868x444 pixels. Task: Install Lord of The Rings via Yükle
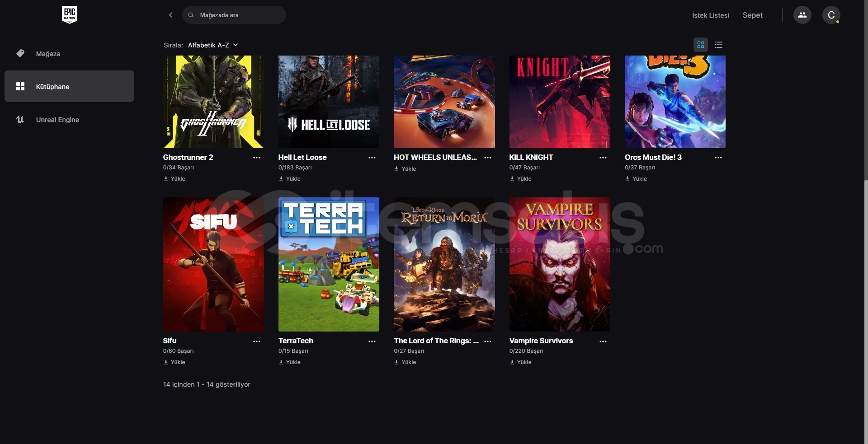coord(405,362)
